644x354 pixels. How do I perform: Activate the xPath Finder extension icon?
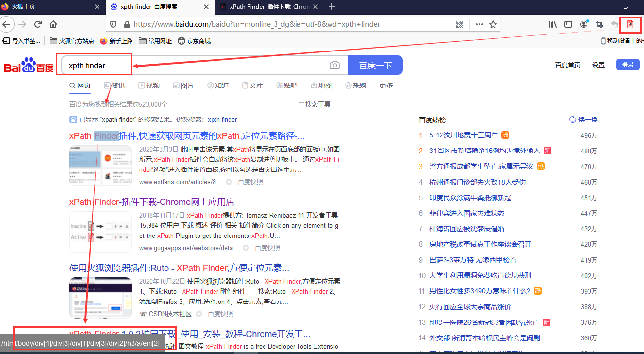[630, 24]
